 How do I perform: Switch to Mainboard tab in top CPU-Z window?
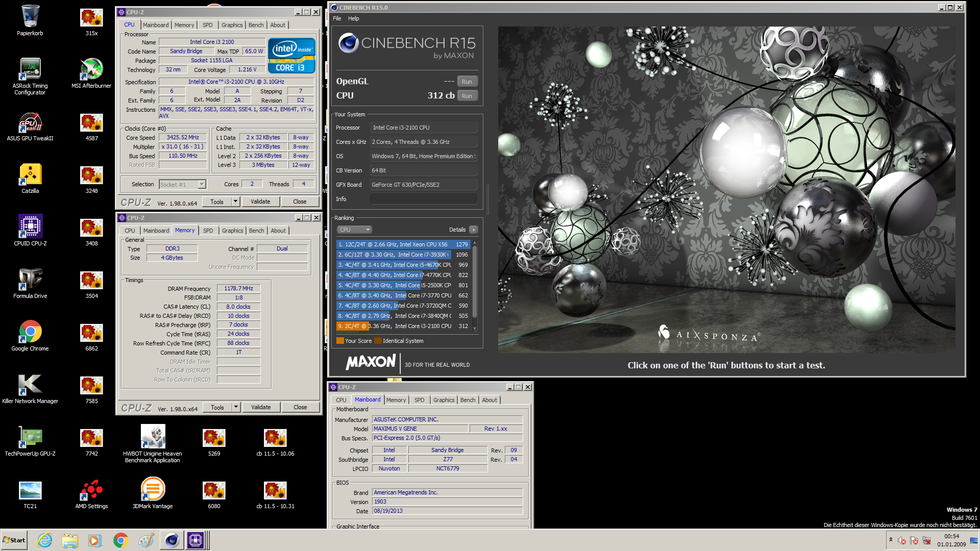156,25
